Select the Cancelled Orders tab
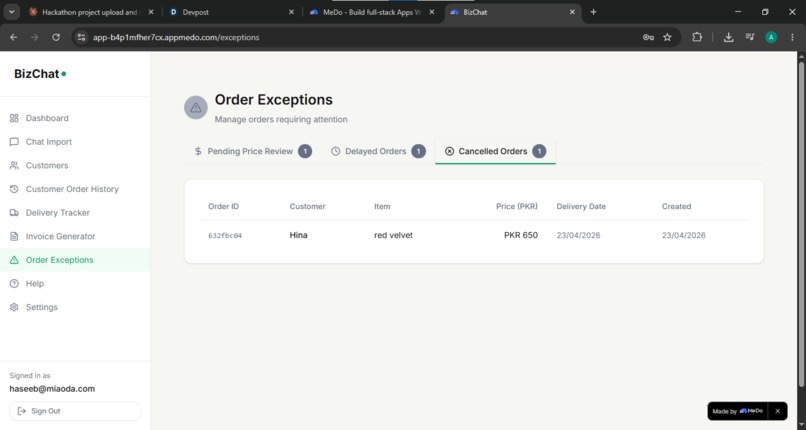The width and height of the screenshot is (806, 430). coord(495,152)
